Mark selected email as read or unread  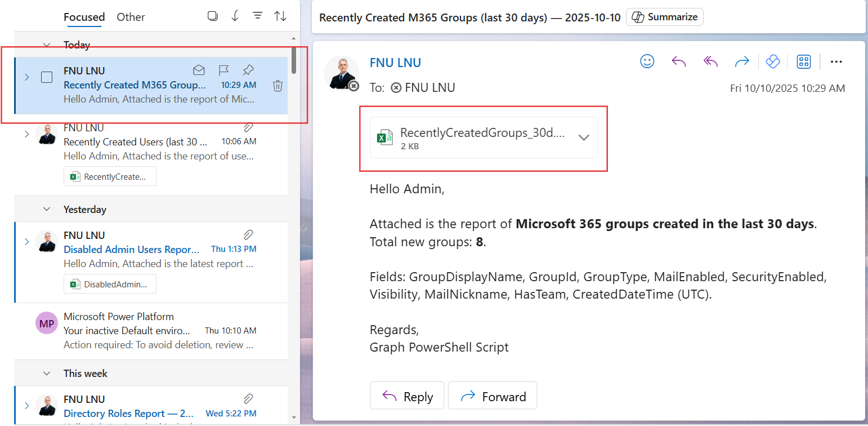pos(199,70)
